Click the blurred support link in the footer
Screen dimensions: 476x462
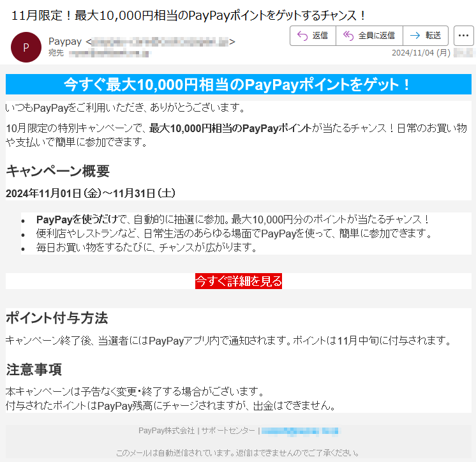coord(301,431)
